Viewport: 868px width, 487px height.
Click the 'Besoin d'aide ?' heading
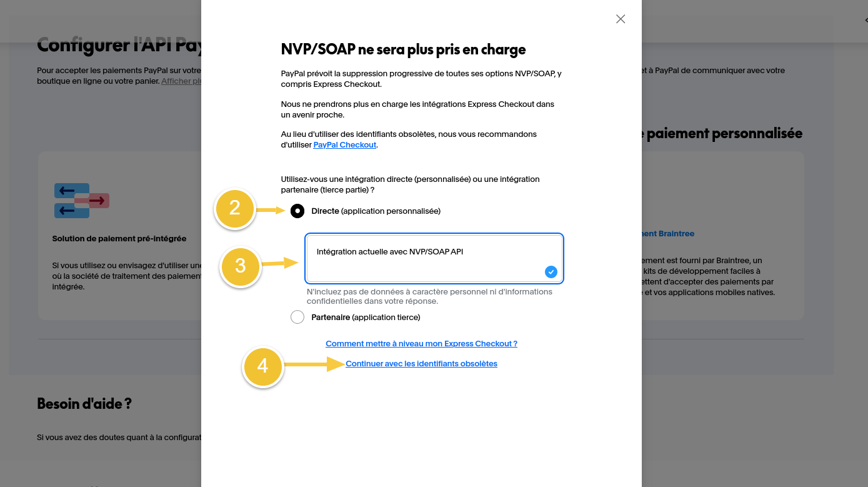click(84, 403)
